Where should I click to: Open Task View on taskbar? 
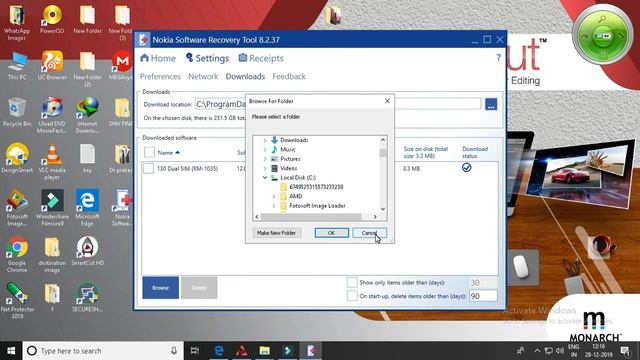tap(195, 351)
